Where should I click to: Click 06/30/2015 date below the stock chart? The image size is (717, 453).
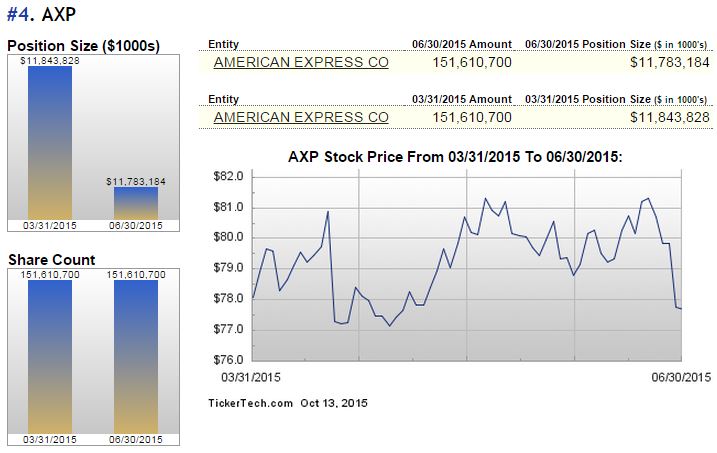coord(681,377)
